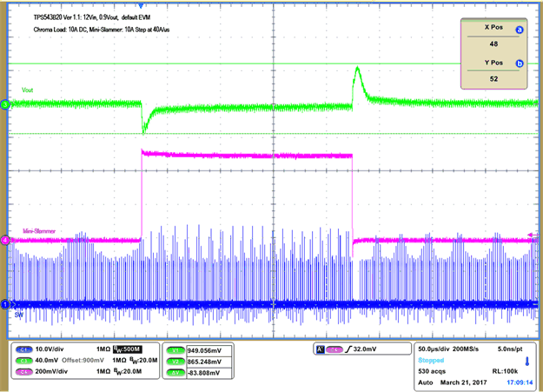The image size is (543, 392).
Task: Click the blue C1 channel badge
Action: (24, 349)
